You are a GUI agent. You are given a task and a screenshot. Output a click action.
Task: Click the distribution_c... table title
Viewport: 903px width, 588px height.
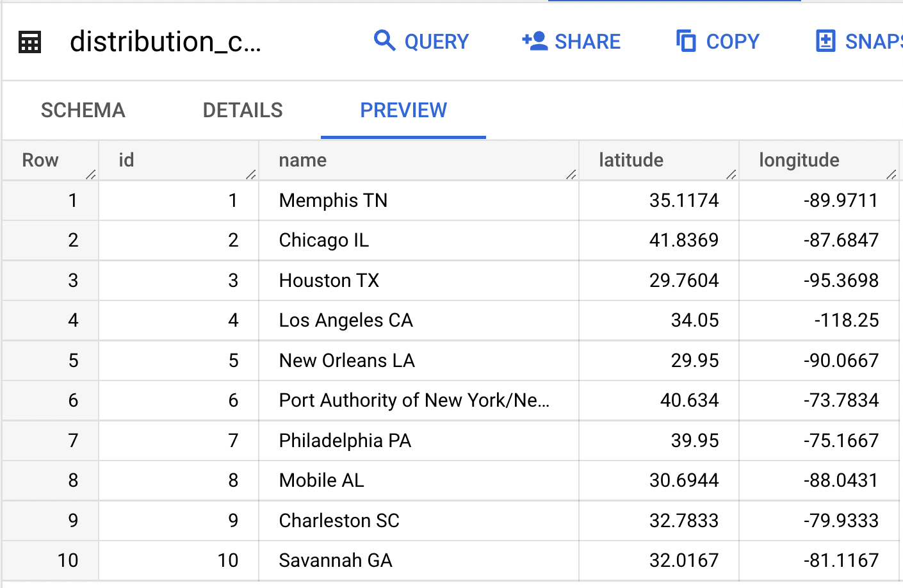[x=166, y=42]
